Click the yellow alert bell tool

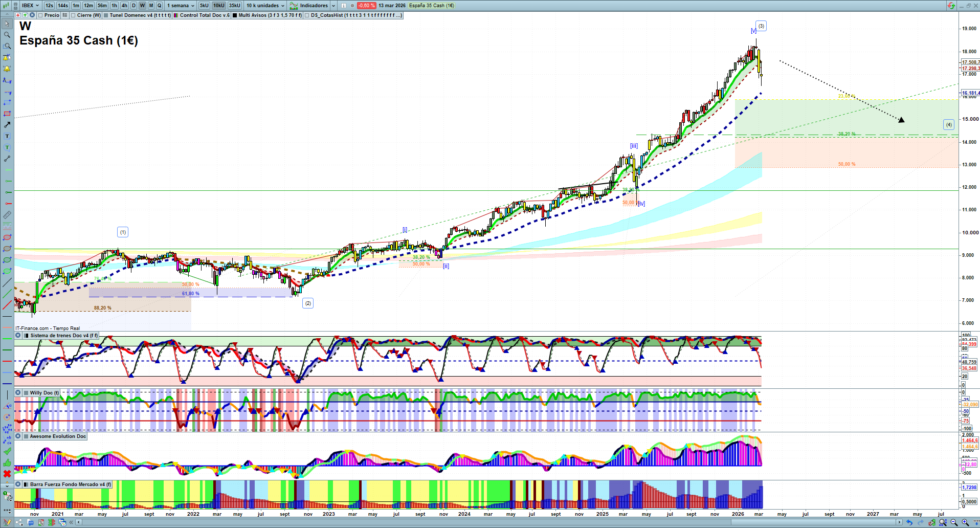click(x=7, y=69)
